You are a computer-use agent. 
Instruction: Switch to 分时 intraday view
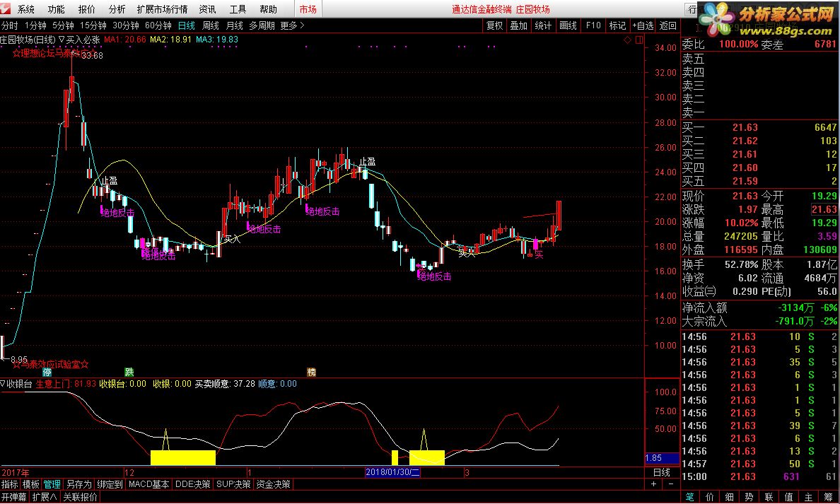(10, 25)
